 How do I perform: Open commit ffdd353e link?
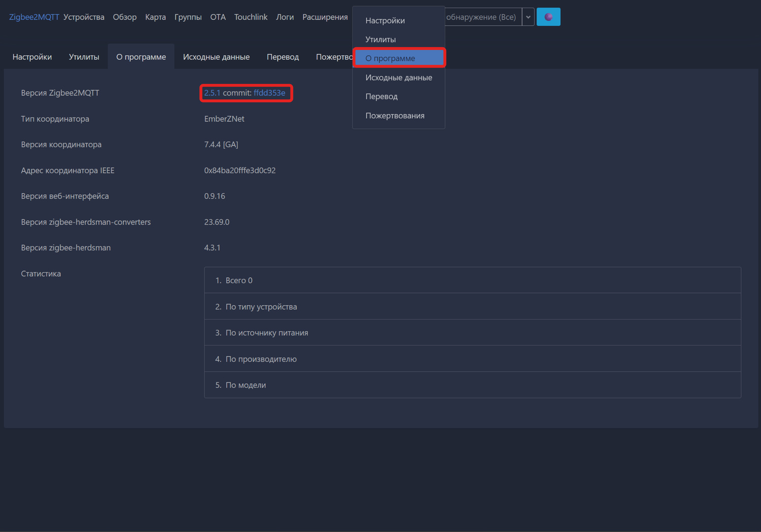(x=269, y=93)
